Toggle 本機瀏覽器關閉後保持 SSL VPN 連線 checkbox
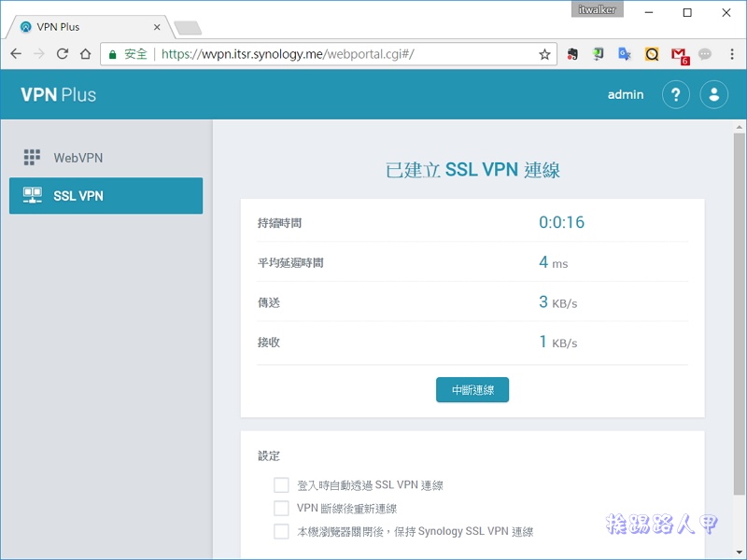Screen dimensions: 747x560 [281, 531]
